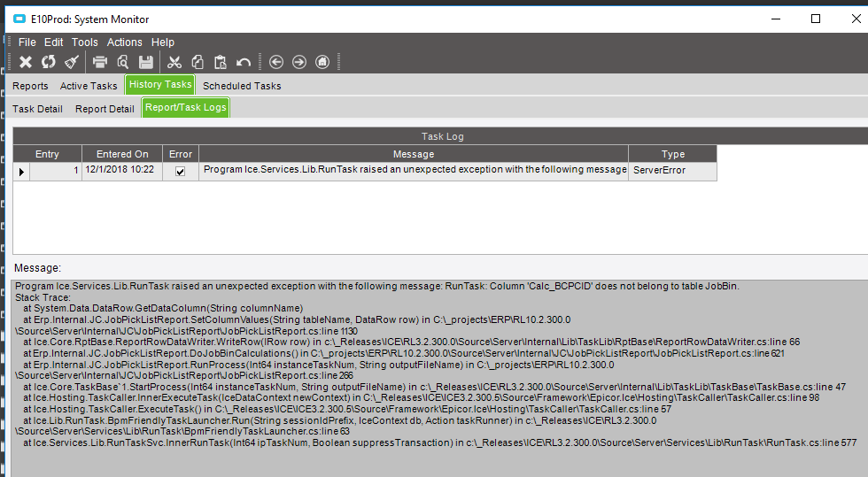The image size is (868, 477).
Task: Click the Save floppy-disk toolbar icon
Action: point(145,62)
